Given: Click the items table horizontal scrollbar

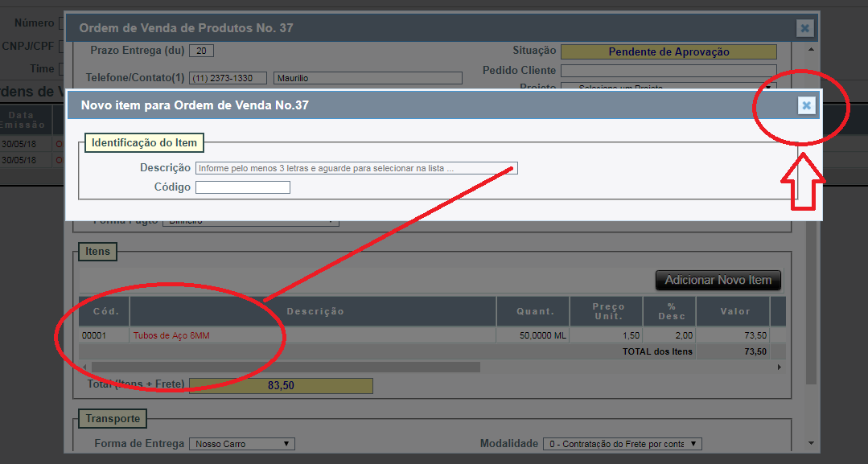Looking at the screenshot, I should coord(286,367).
